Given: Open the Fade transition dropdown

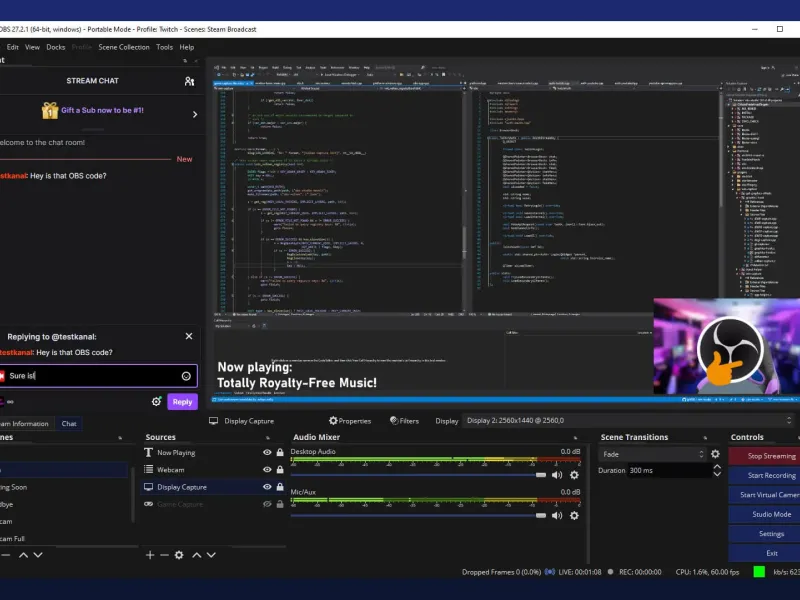Looking at the screenshot, I should pos(653,454).
